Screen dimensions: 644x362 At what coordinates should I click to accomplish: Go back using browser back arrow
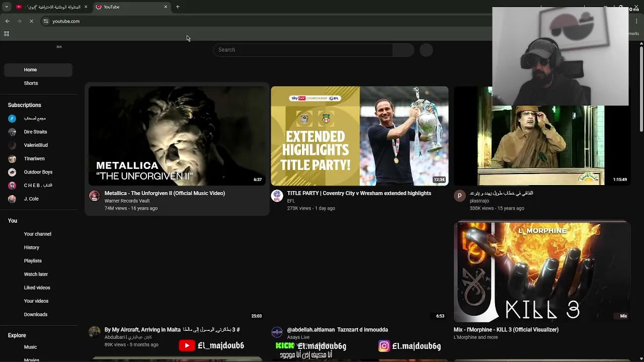[8, 21]
